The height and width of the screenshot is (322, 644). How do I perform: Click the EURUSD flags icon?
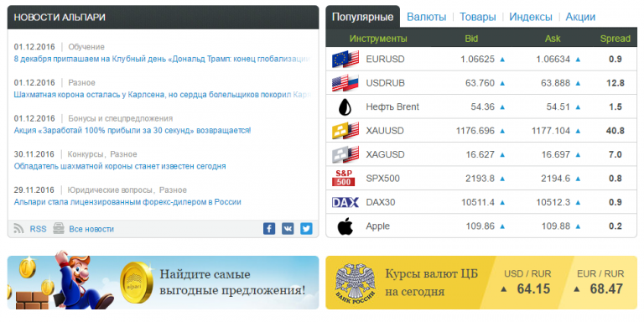(345, 60)
